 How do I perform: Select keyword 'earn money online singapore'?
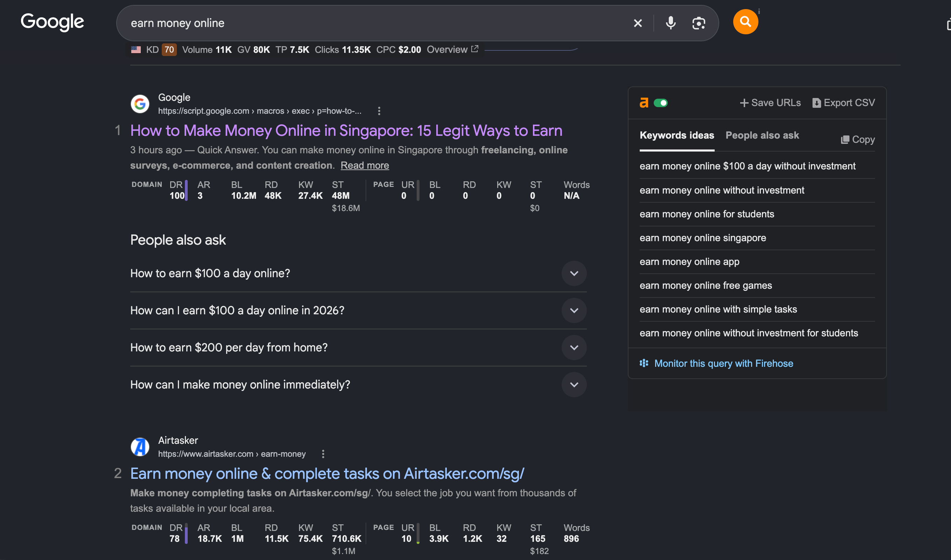point(703,238)
